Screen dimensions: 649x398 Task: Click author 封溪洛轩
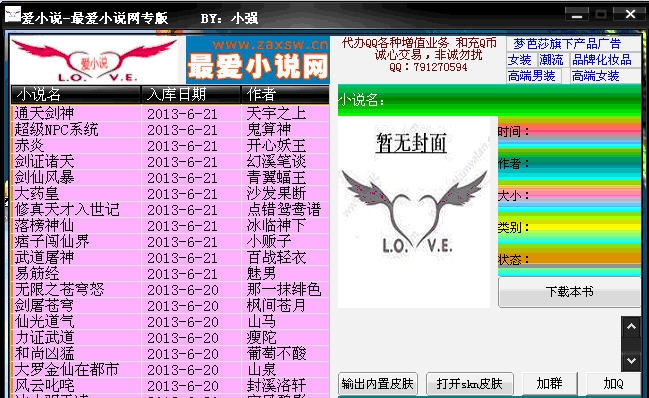[276, 386]
